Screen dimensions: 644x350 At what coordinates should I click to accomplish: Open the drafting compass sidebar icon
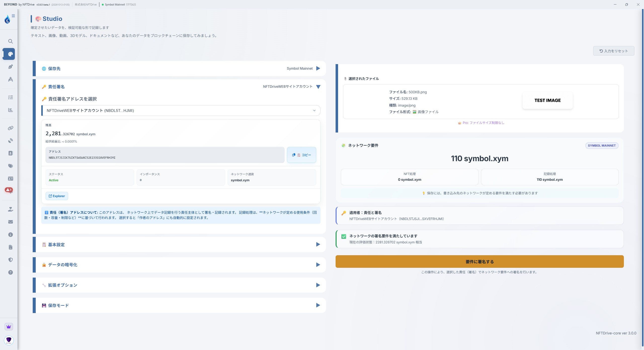click(x=10, y=79)
